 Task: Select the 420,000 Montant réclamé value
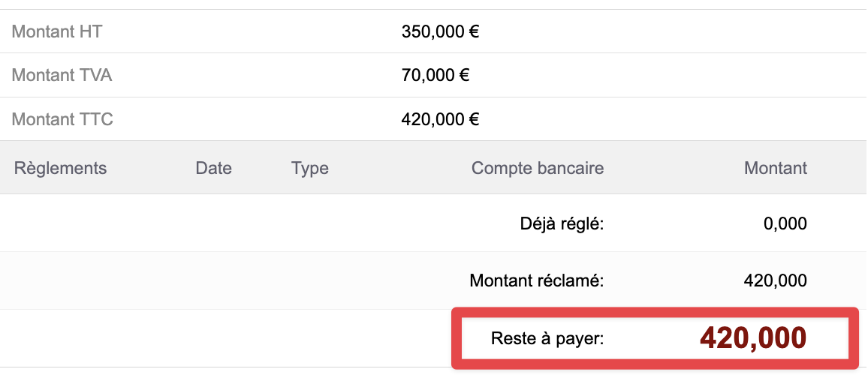(775, 281)
